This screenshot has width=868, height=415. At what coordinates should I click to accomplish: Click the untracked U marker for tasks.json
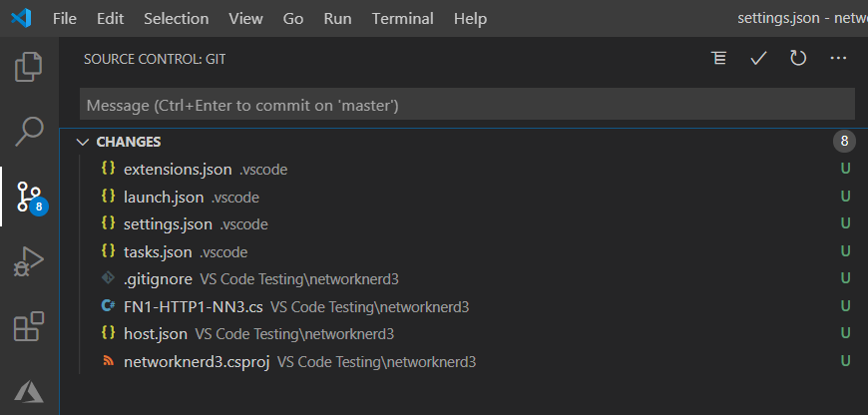[x=845, y=250]
